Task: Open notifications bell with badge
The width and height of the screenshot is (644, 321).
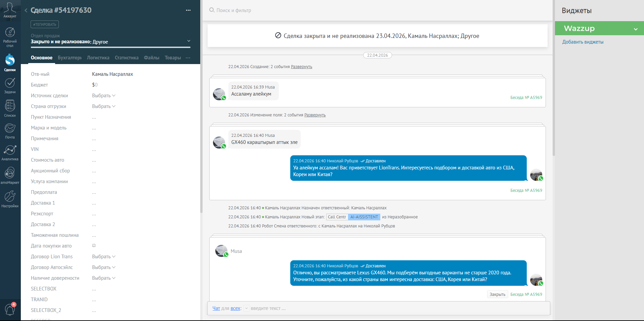Action: (10, 309)
